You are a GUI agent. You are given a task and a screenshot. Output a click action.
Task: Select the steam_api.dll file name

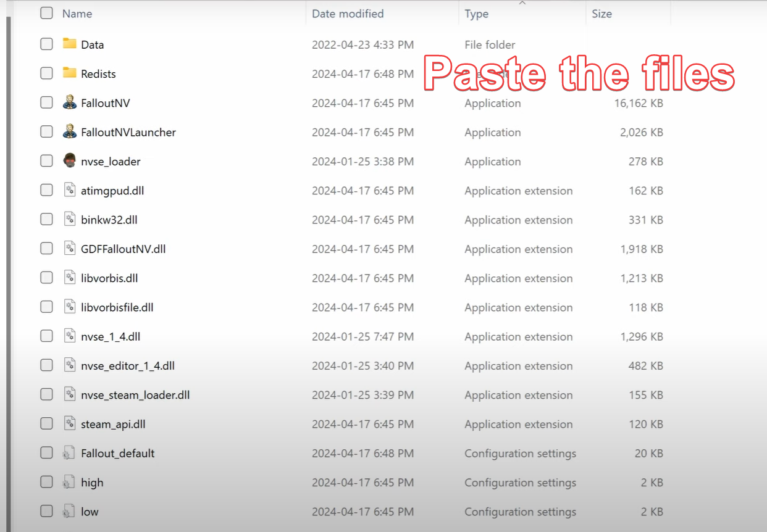point(113,425)
